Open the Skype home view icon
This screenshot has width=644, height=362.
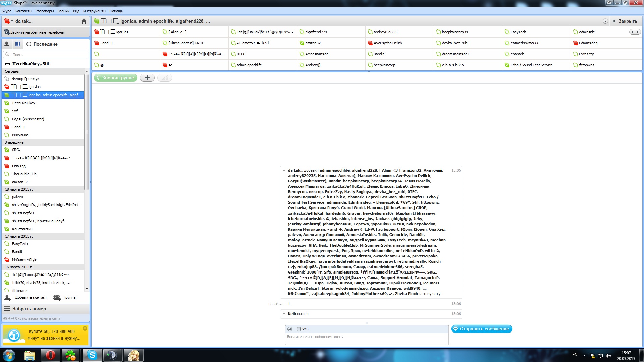pyautogui.click(x=84, y=21)
